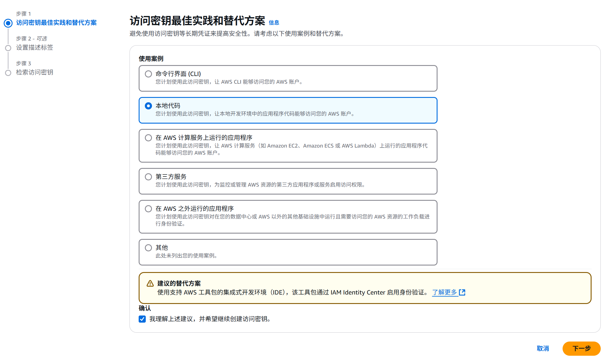This screenshot has height=364, width=609.
Task: Click the page title 访问密钥最佳实践和替代方案
Action: click(197, 21)
